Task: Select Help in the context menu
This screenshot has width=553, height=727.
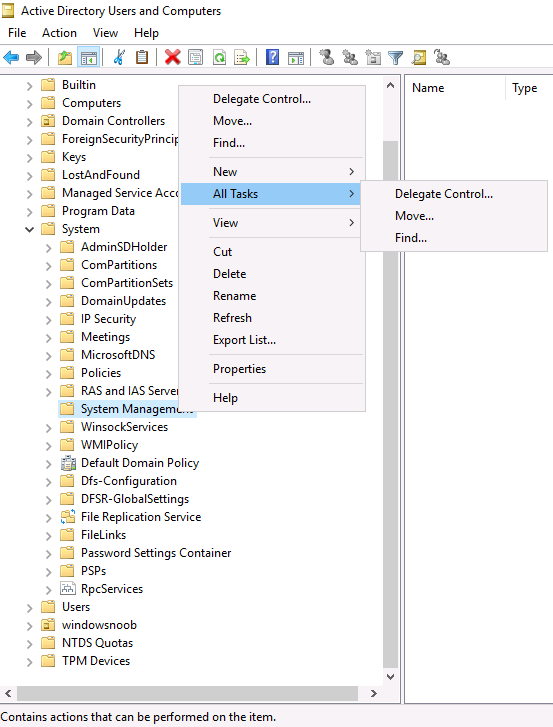Action: point(272,398)
